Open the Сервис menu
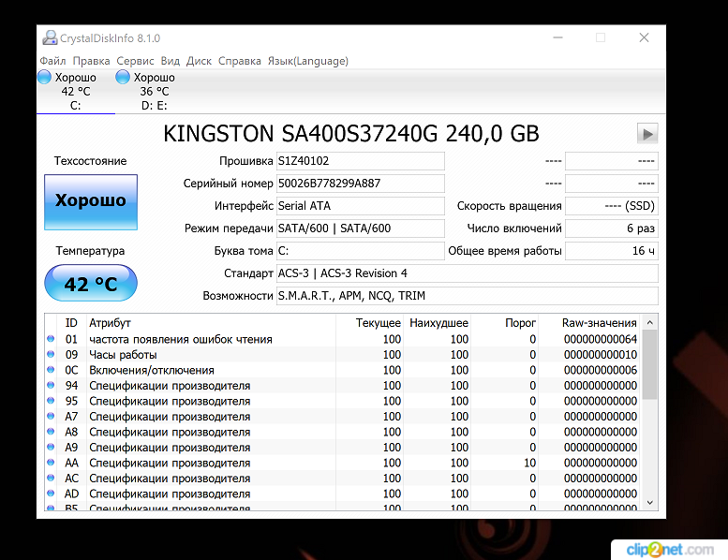Viewport: 728px width, 560px height. click(135, 61)
